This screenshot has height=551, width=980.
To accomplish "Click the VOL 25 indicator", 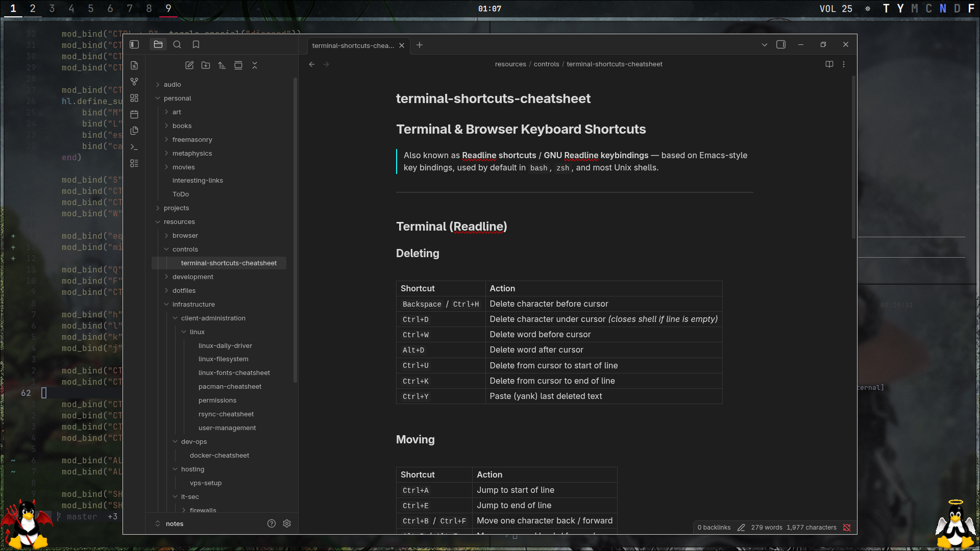I will pyautogui.click(x=836, y=9).
